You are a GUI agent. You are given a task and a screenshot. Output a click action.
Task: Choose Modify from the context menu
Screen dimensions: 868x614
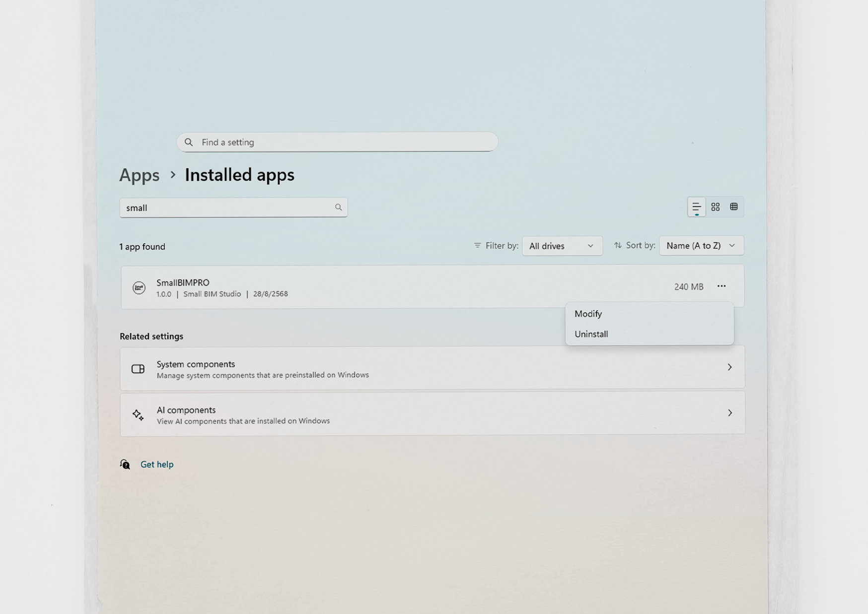pyautogui.click(x=588, y=314)
